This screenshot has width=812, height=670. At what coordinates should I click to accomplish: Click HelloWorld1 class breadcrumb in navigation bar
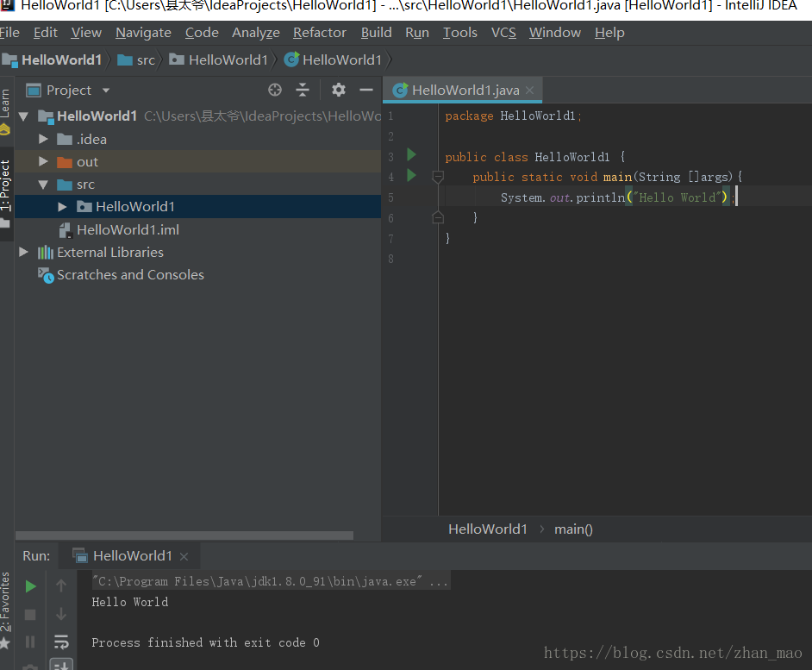pos(333,60)
